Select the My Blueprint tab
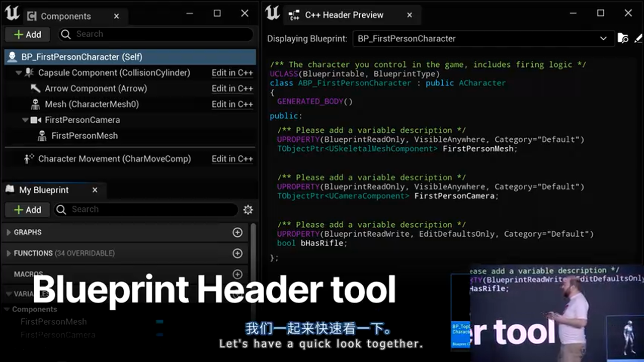644x362 pixels. pos(43,190)
